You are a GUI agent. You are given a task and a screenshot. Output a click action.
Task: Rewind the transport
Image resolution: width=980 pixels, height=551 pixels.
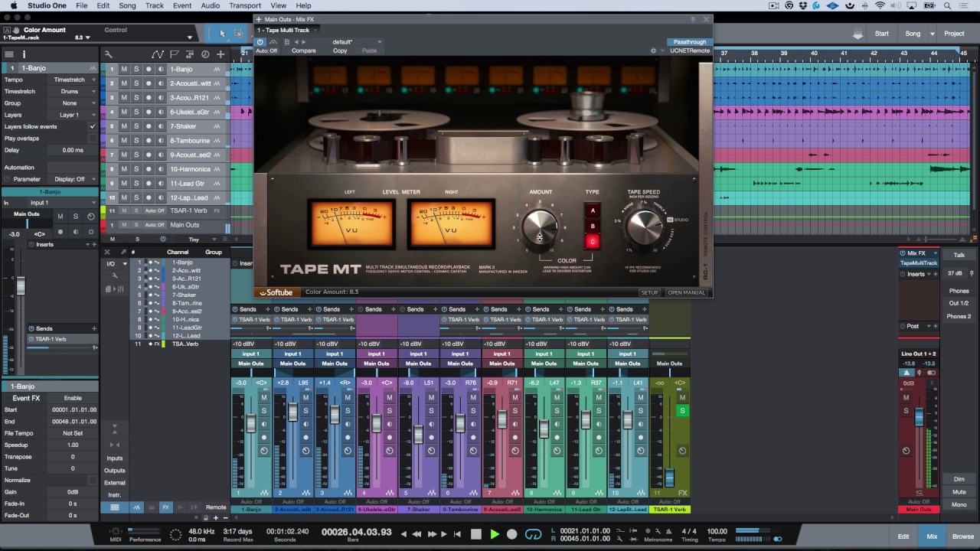point(416,534)
